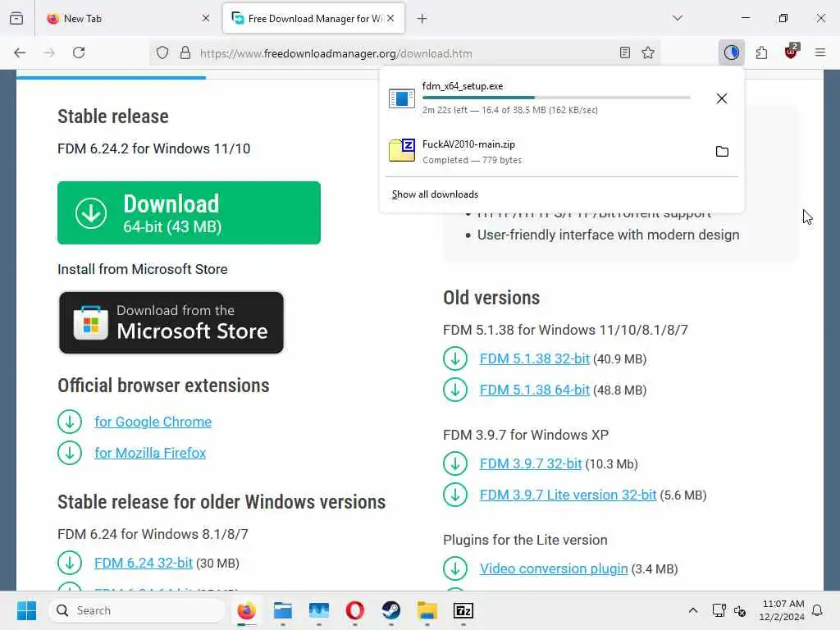The width and height of the screenshot is (840, 630).
Task: Open the for Google Chrome link
Action: click(153, 422)
